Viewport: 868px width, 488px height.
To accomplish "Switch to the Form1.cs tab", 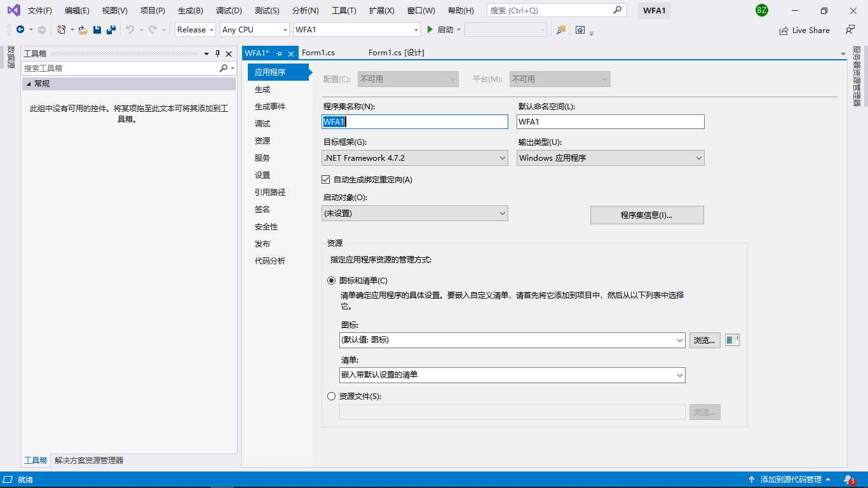I will pos(318,53).
